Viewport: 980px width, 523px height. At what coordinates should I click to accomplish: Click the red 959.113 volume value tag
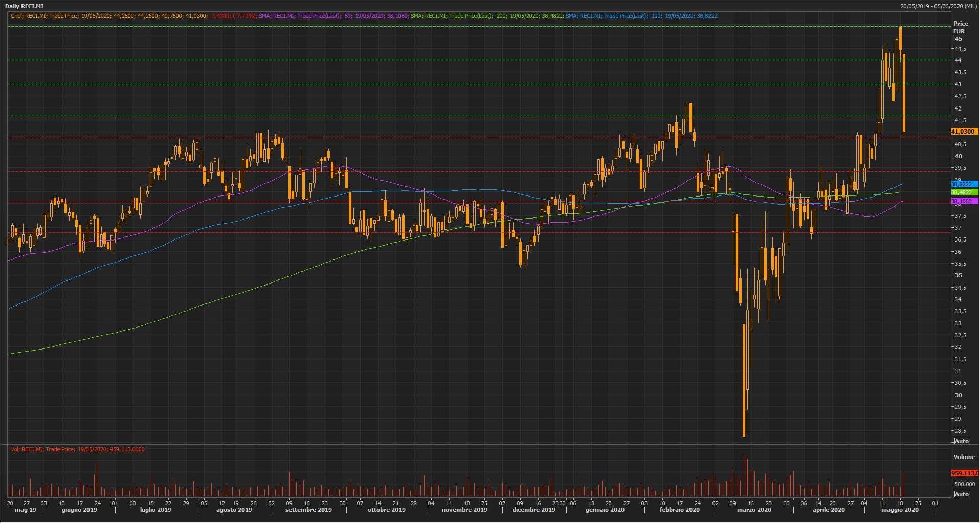pos(964,473)
